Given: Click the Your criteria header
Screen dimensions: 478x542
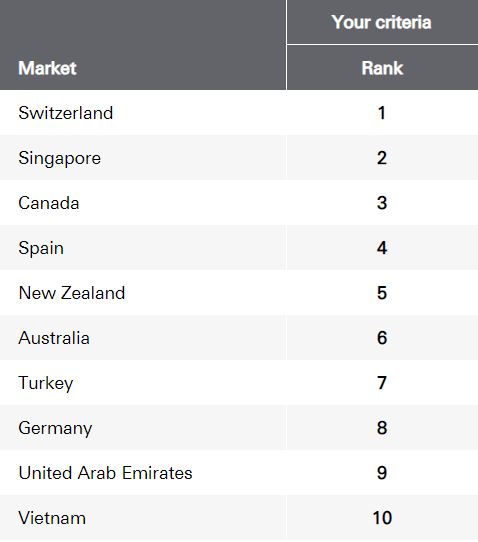Looking at the screenshot, I should point(382,22).
